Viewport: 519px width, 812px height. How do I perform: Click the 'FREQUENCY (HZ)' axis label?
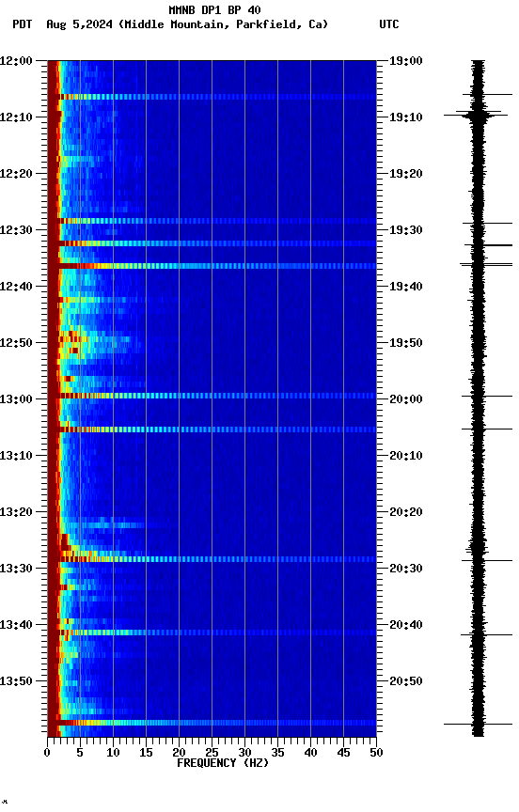click(x=223, y=763)
